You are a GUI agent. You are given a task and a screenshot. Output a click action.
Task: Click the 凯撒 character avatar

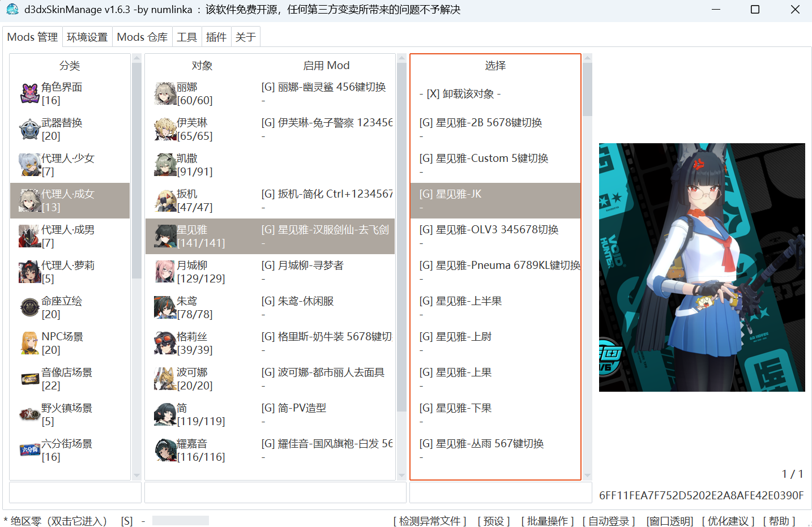click(x=165, y=165)
